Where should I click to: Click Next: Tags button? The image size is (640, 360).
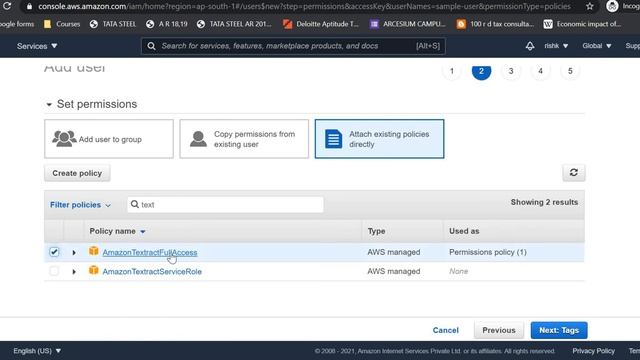pyautogui.click(x=559, y=330)
